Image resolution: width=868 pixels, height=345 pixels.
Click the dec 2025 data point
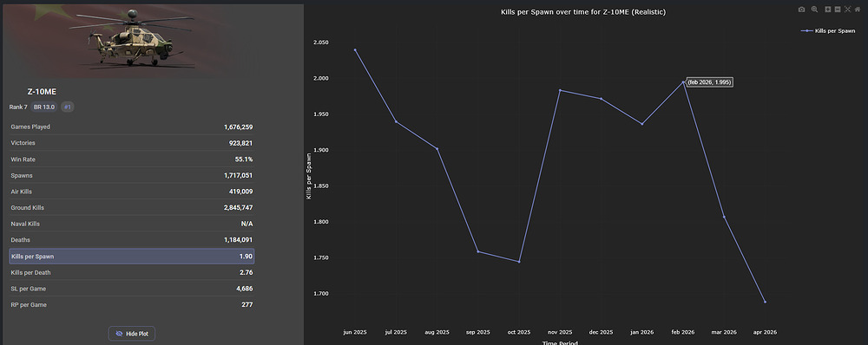(602, 99)
